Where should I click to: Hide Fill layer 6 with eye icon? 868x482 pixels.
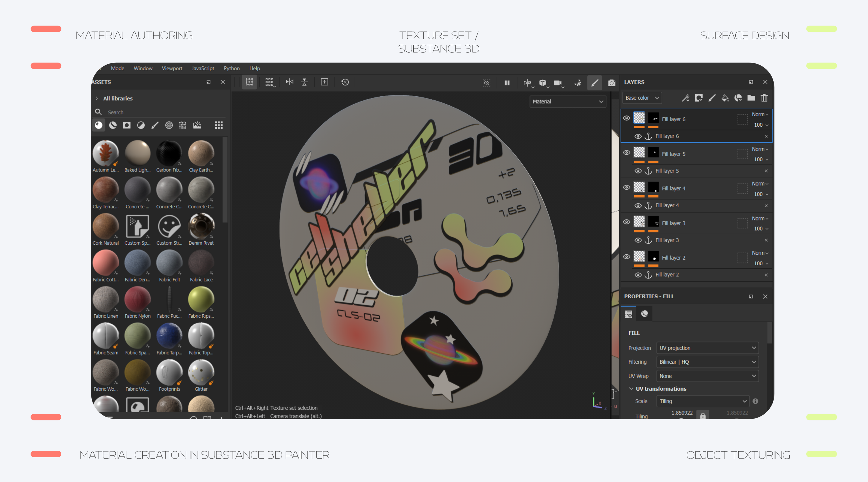pyautogui.click(x=626, y=118)
